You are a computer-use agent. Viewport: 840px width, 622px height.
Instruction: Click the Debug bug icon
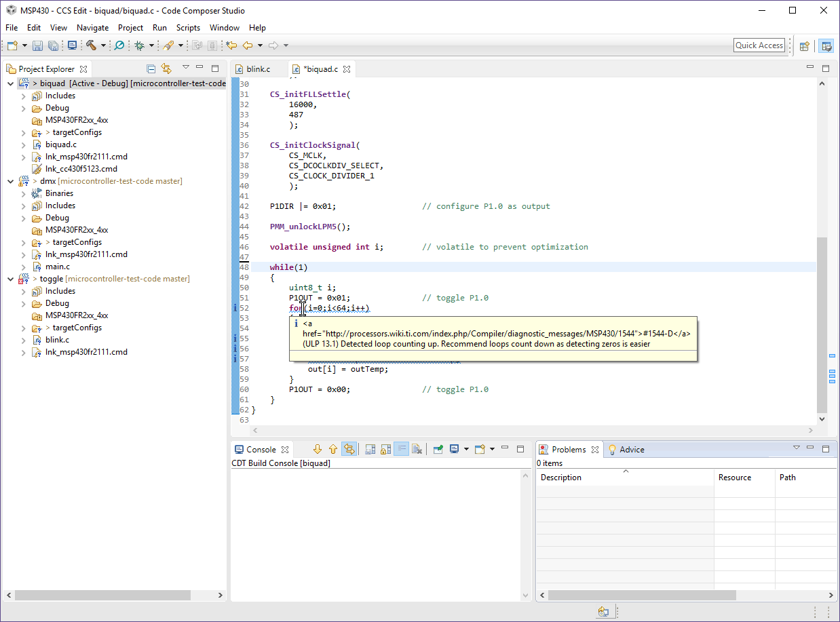139,45
